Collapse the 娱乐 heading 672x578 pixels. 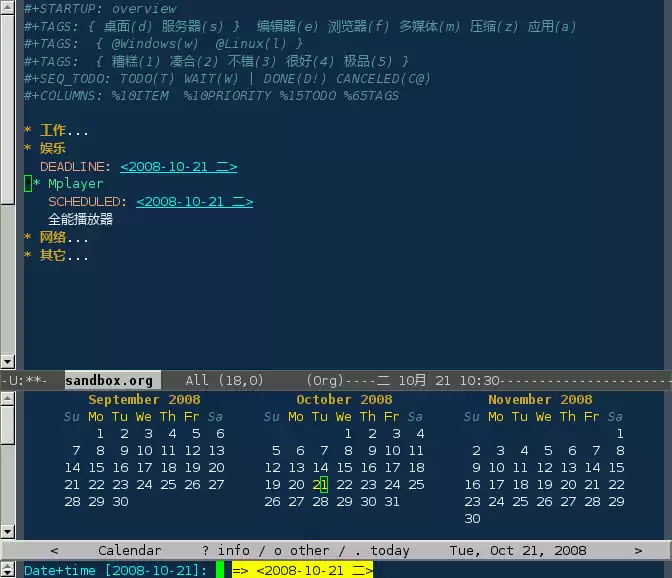pyautogui.click(x=52, y=148)
